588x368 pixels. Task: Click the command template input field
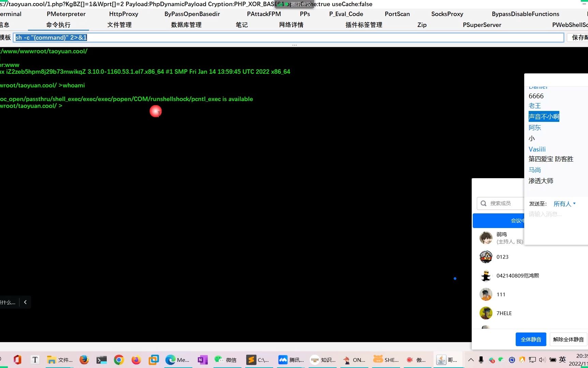[x=289, y=38]
